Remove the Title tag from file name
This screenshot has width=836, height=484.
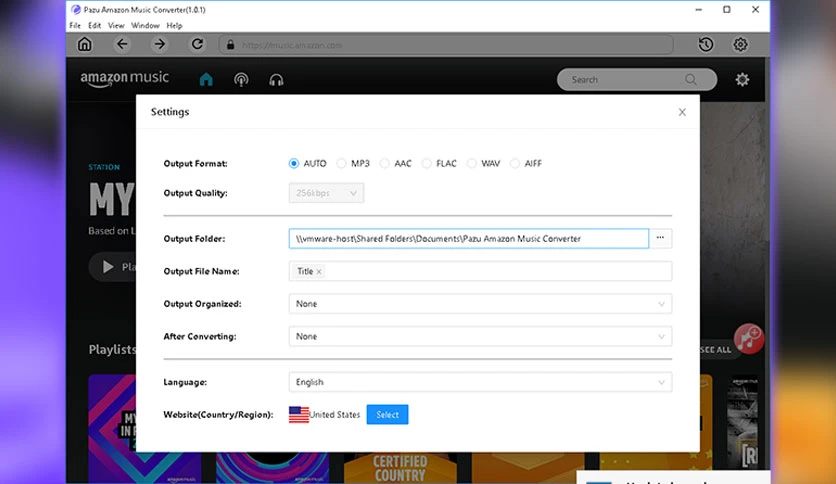tap(319, 272)
